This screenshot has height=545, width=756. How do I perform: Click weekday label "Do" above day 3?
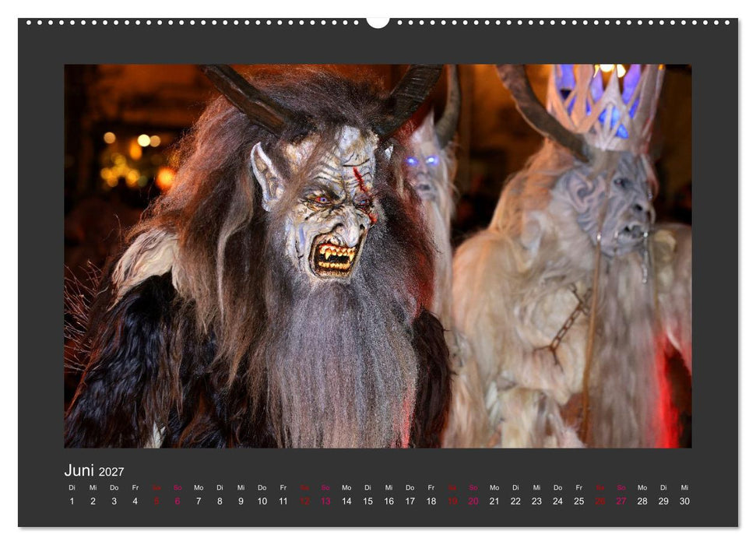(114, 487)
